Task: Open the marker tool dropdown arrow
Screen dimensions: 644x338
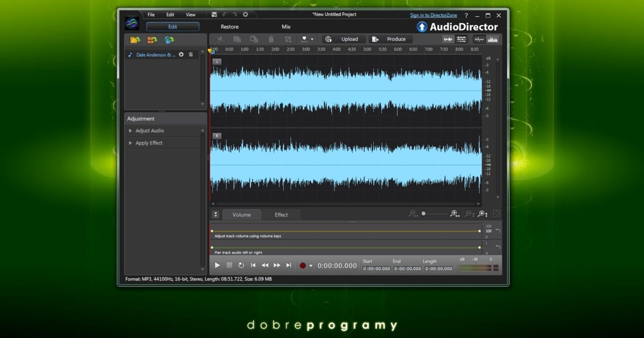Action: click(312, 39)
